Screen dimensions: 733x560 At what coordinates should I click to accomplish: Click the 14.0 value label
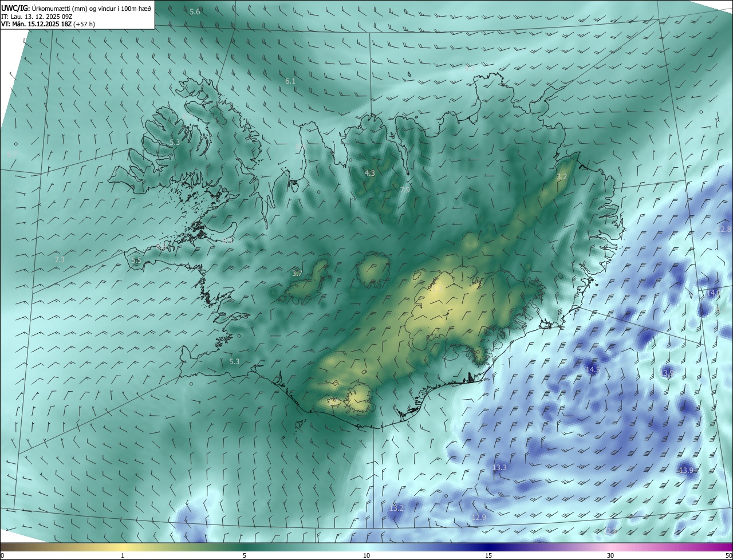pyautogui.click(x=714, y=293)
